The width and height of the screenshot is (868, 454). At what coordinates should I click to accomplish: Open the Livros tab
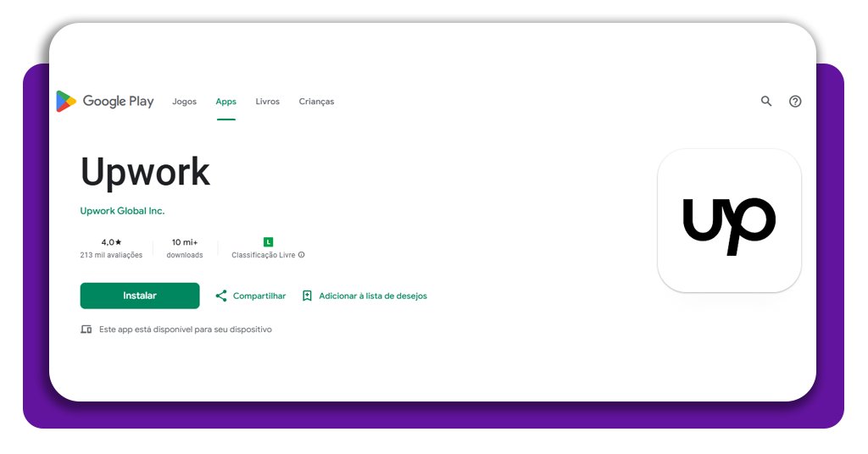pyautogui.click(x=267, y=102)
